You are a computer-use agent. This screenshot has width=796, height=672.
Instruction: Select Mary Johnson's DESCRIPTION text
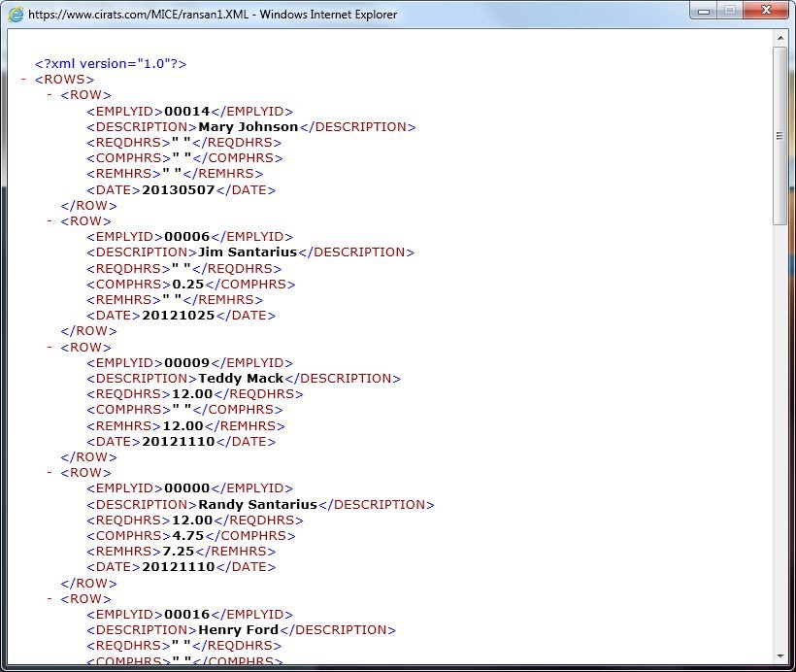(x=250, y=126)
